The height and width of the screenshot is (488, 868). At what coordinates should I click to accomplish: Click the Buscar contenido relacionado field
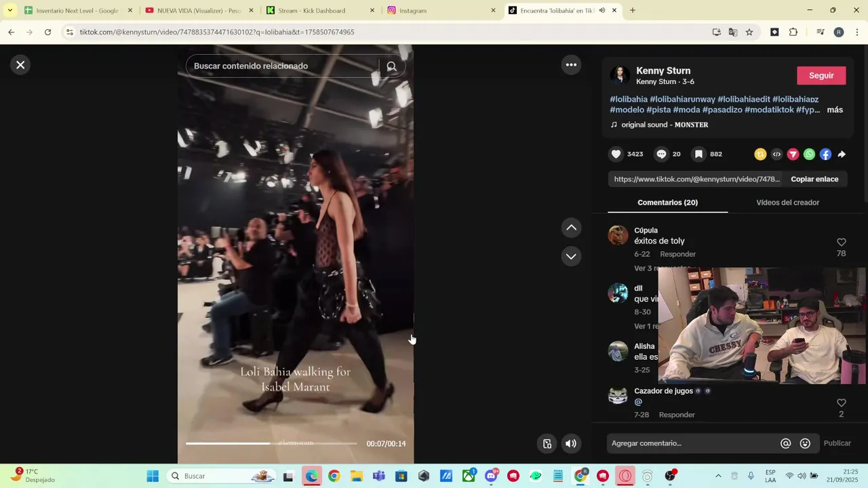[x=281, y=66]
